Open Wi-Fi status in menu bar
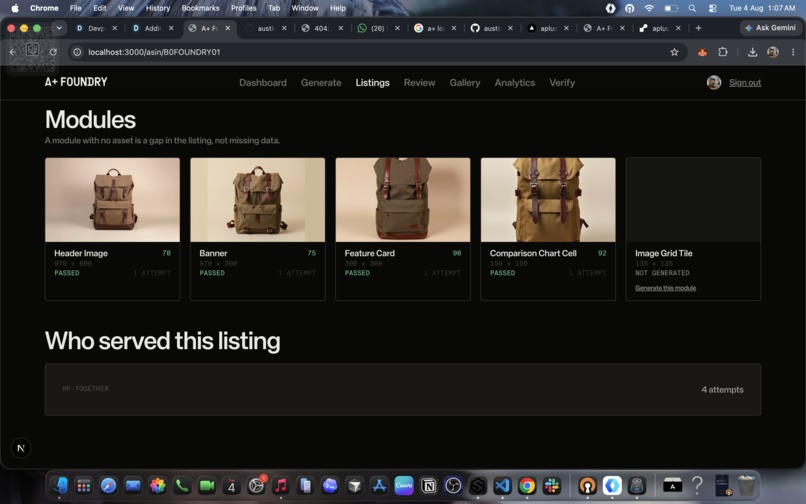Screen dimensions: 806x504 pos(649,8)
